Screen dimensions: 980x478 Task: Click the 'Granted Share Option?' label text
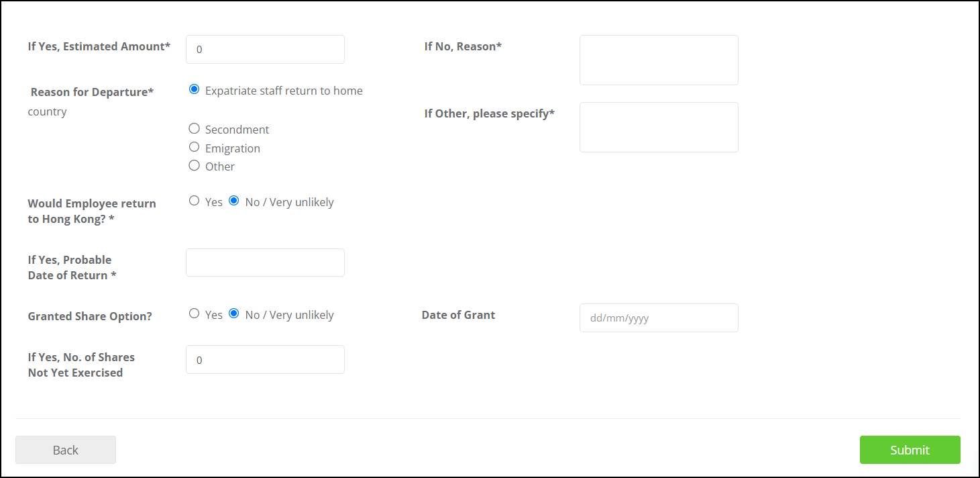coord(90,316)
